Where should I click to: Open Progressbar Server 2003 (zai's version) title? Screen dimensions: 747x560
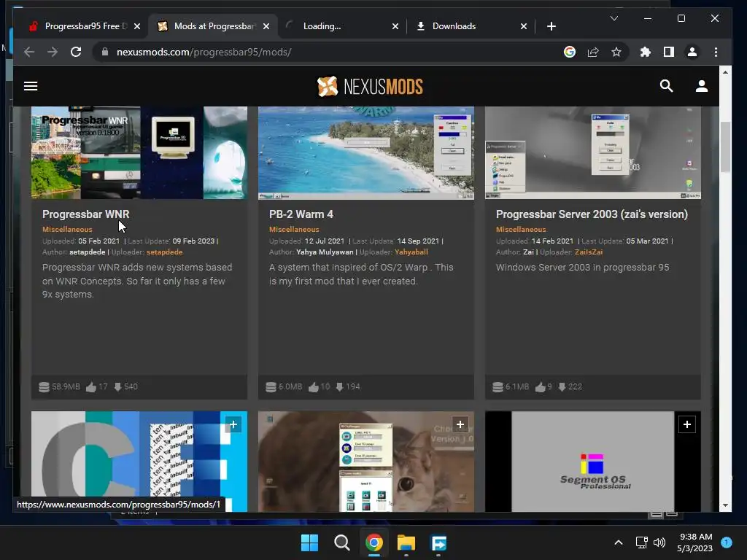pyautogui.click(x=592, y=214)
